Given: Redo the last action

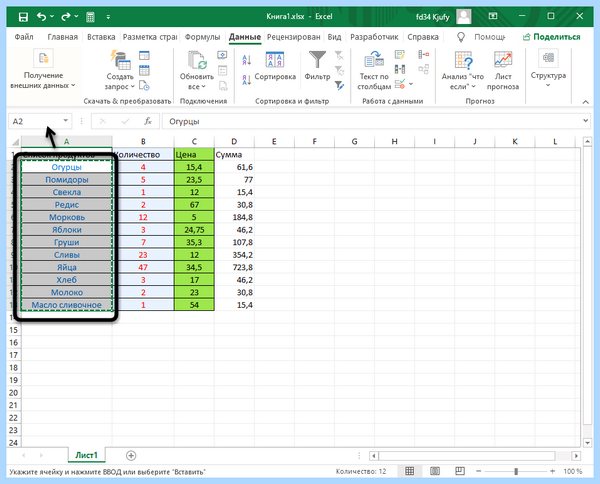Looking at the screenshot, I should [x=66, y=16].
